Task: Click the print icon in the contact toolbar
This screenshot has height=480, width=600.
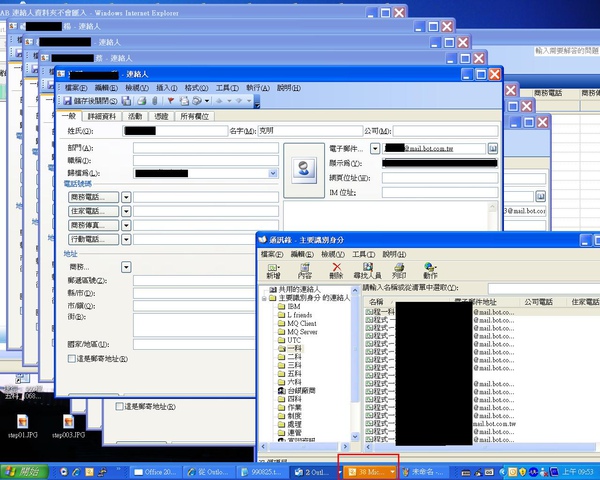Action: pyautogui.click(x=142, y=101)
